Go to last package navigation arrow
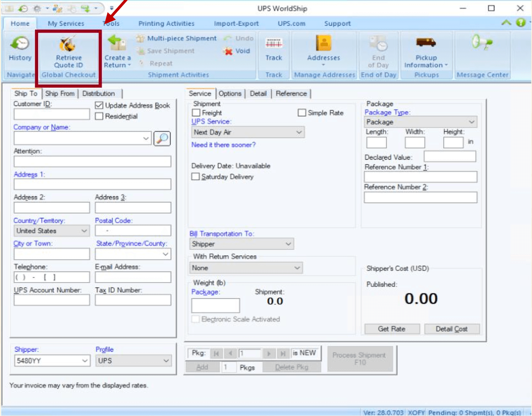 (283, 353)
